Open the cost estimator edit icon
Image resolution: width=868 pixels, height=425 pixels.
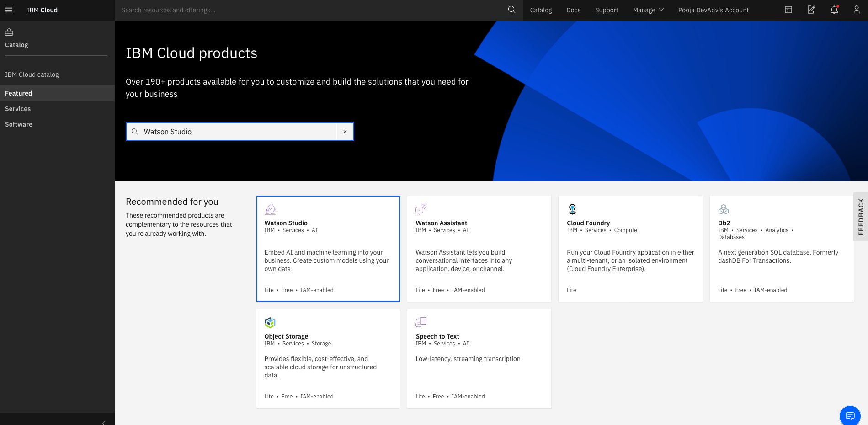[x=811, y=10]
